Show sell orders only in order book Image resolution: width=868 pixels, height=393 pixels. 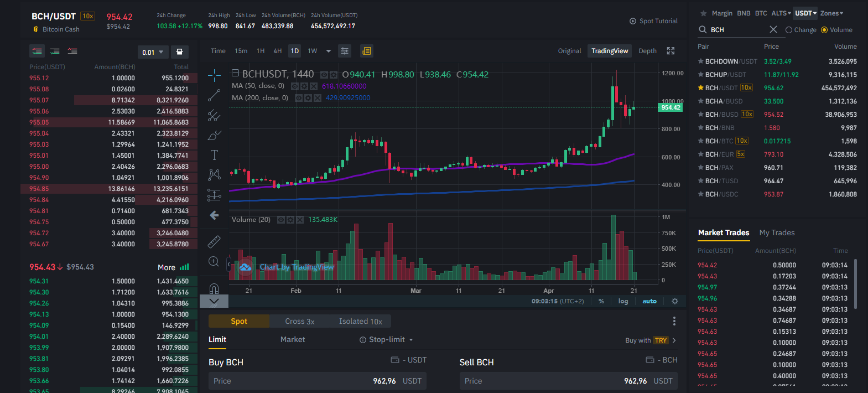point(72,51)
